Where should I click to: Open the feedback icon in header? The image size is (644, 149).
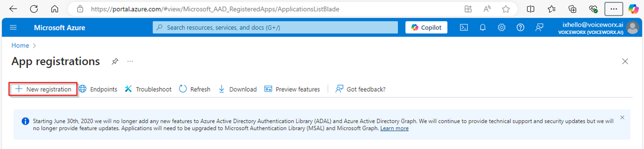pyautogui.click(x=539, y=27)
